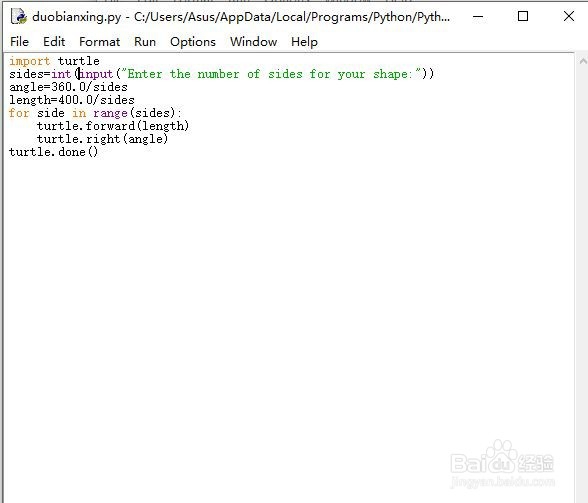Close the duobianxing.py editor window
Image resolution: width=588 pixels, height=503 pixels.
tap(569, 17)
